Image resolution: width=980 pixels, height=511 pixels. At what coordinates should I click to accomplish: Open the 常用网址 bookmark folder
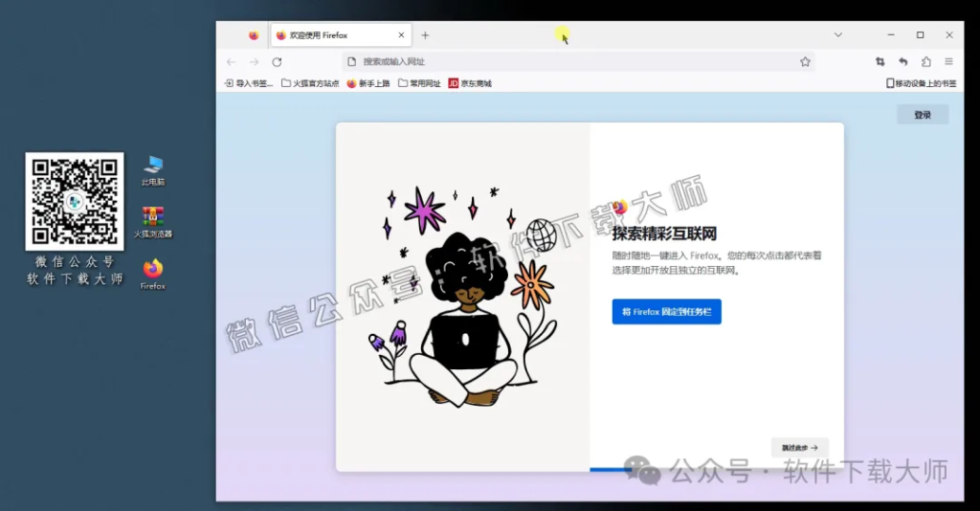pos(419,83)
